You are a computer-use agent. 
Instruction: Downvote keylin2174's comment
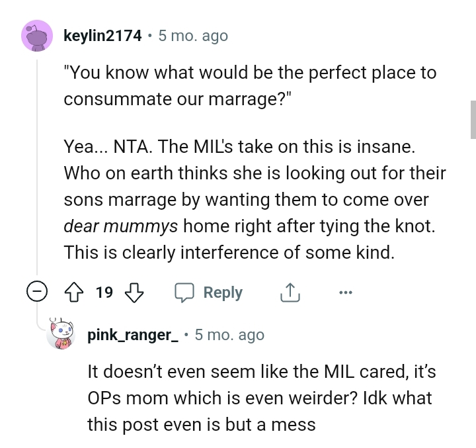[x=134, y=292]
